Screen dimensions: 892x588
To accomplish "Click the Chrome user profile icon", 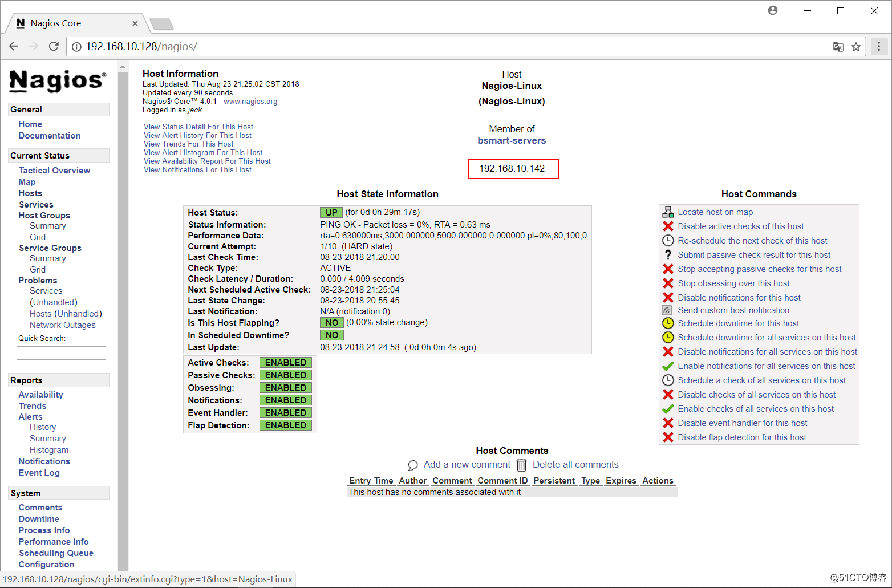I will pyautogui.click(x=773, y=10).
